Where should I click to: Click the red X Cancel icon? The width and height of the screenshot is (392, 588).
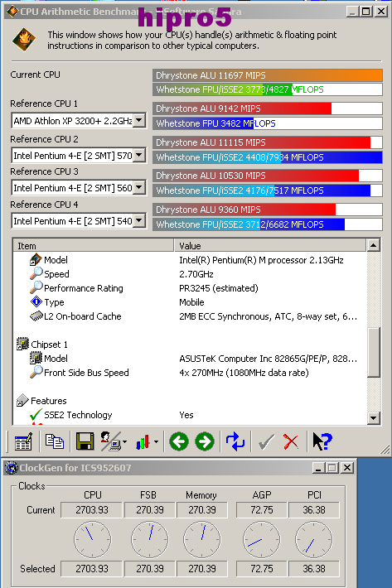[x=291, y=441]
